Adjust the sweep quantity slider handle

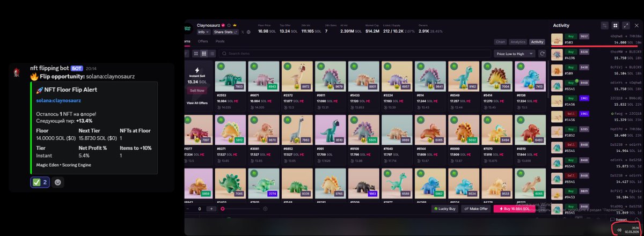pos(223,209)
